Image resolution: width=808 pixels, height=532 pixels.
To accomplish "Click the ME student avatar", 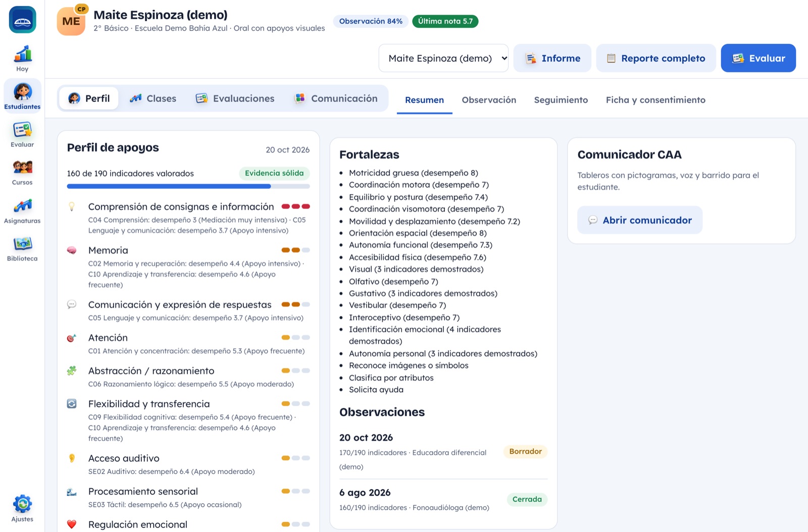I will click(71, 21).
